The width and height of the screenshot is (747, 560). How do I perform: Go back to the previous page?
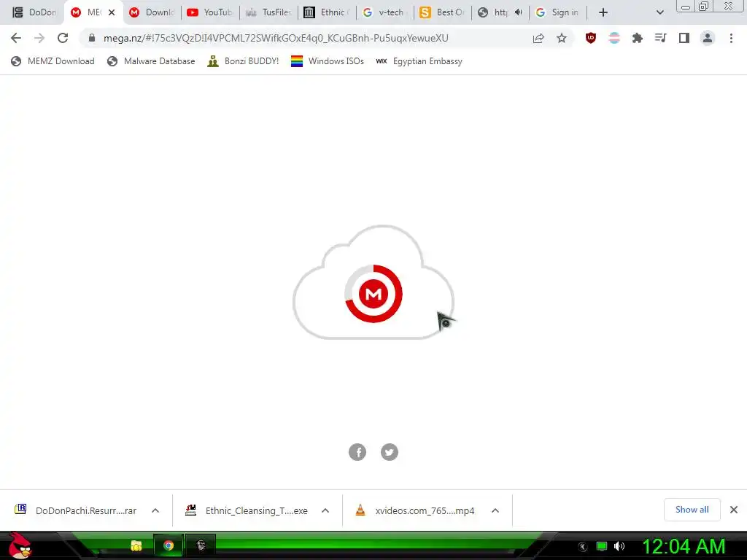pyautogui.click(x=16, y=38)
